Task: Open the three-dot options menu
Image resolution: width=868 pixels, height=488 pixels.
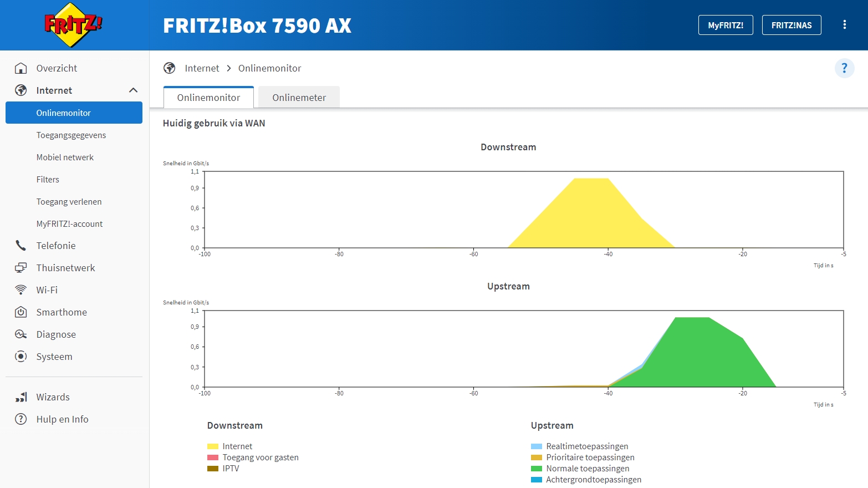Action: click(x=844, y=25)
